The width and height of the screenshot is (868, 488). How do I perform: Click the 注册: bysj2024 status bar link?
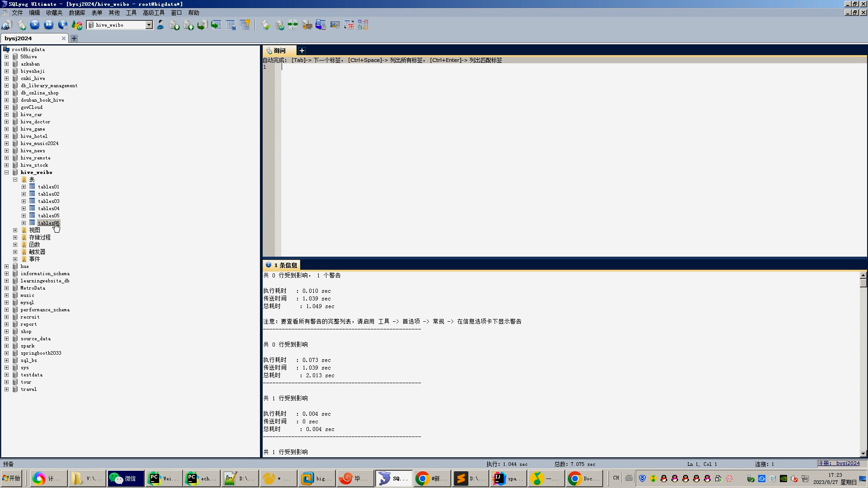point(839,464)
